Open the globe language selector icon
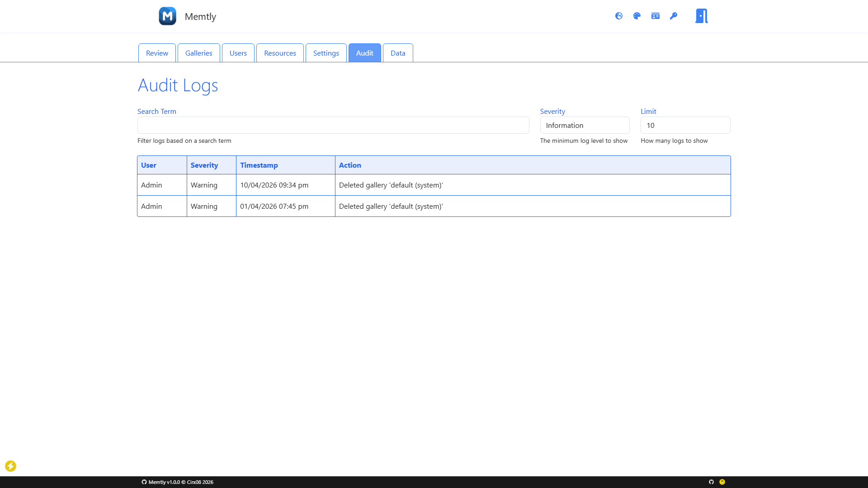Image resolution: width=868 pixels, height=488 pixels. 619,16
